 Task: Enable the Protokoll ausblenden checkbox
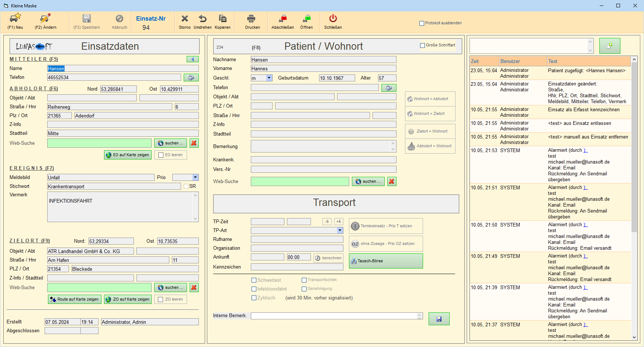click(x=422, y=23)
